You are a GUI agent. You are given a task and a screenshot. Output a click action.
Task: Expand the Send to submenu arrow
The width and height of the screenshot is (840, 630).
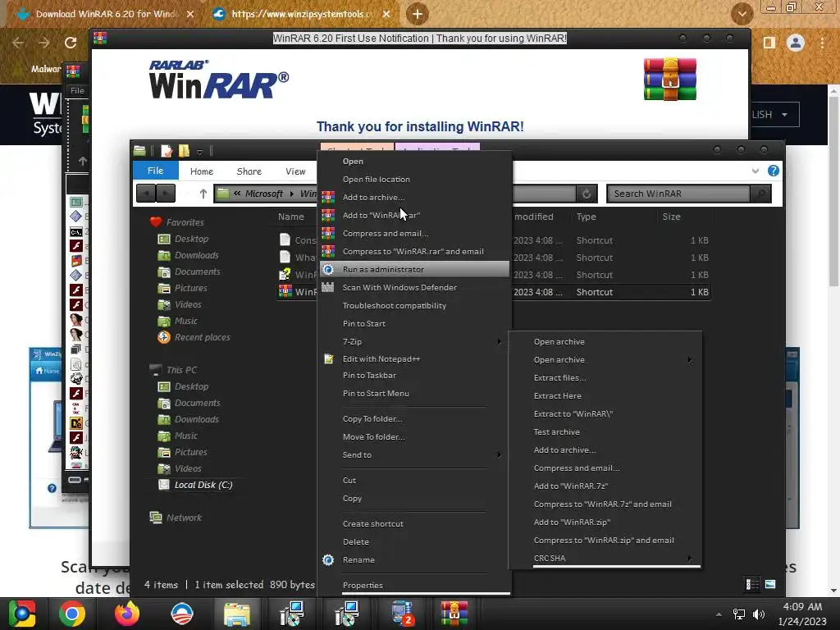[x=499, y=454]
